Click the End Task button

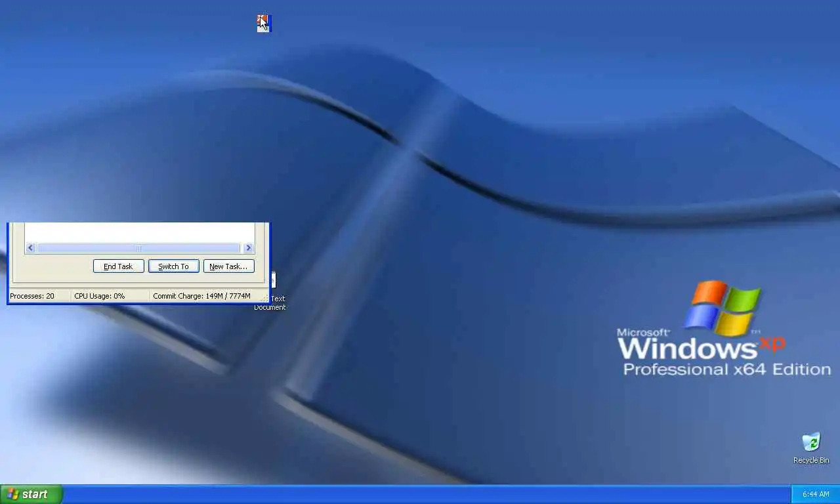[118, 266]
